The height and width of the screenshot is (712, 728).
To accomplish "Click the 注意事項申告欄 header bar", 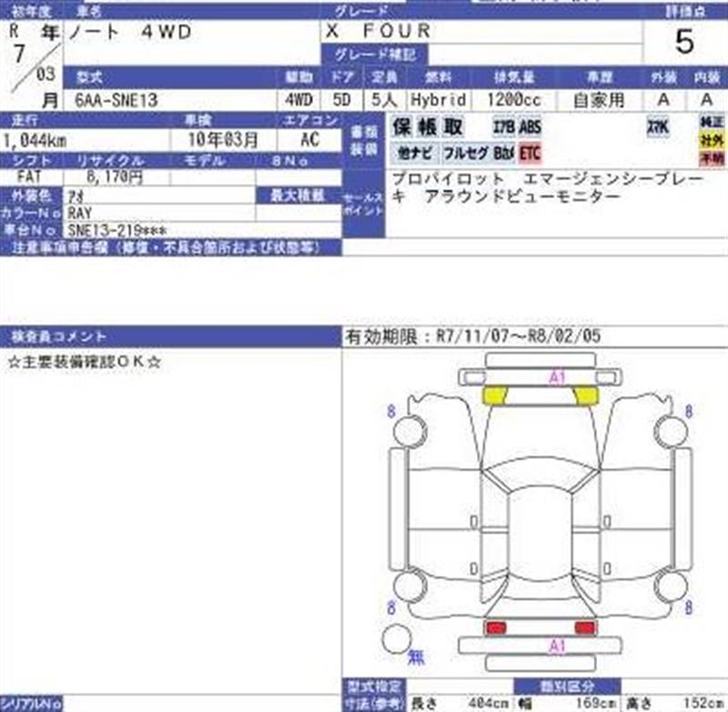I will coord(171,248).
